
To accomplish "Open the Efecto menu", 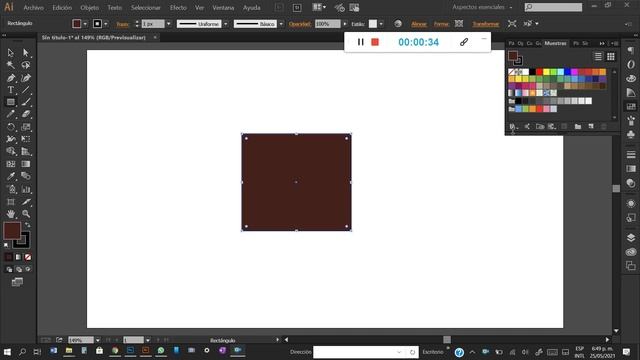I will pyautogui.click(x=178, y=7).
